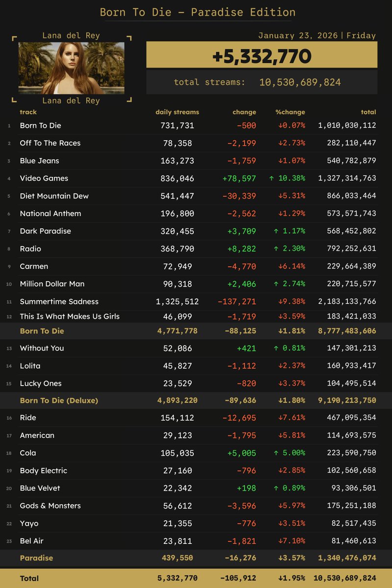Select the track 'Dark Paradise'
This screenshot has width=392, height=588.
45,231
